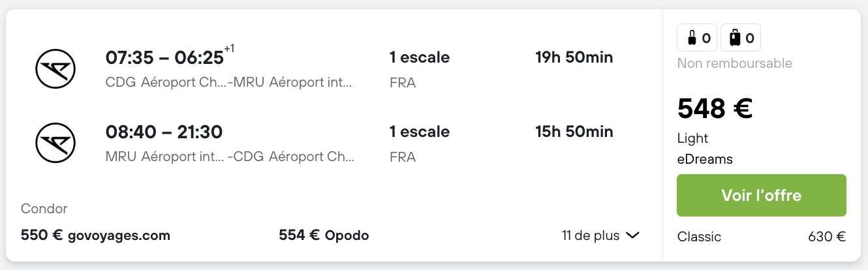Screen dimensions: 868x270
Task: Select the 550 € govoyages.com offer
Action: [x=95, y=235]
